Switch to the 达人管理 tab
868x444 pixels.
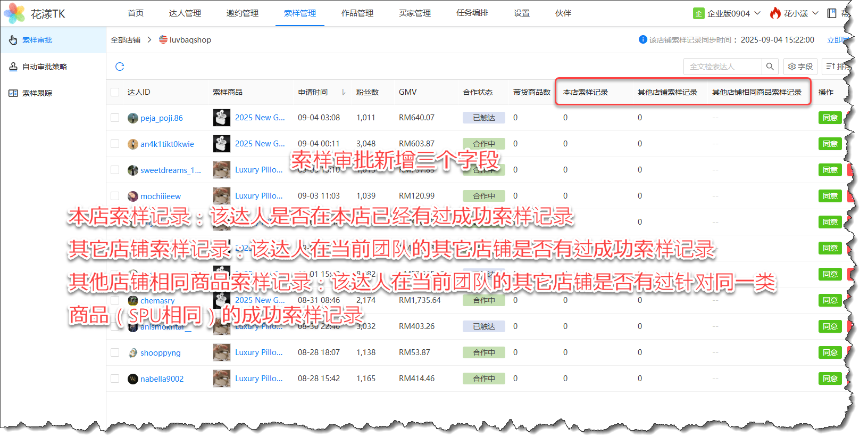tap(185, 13)
